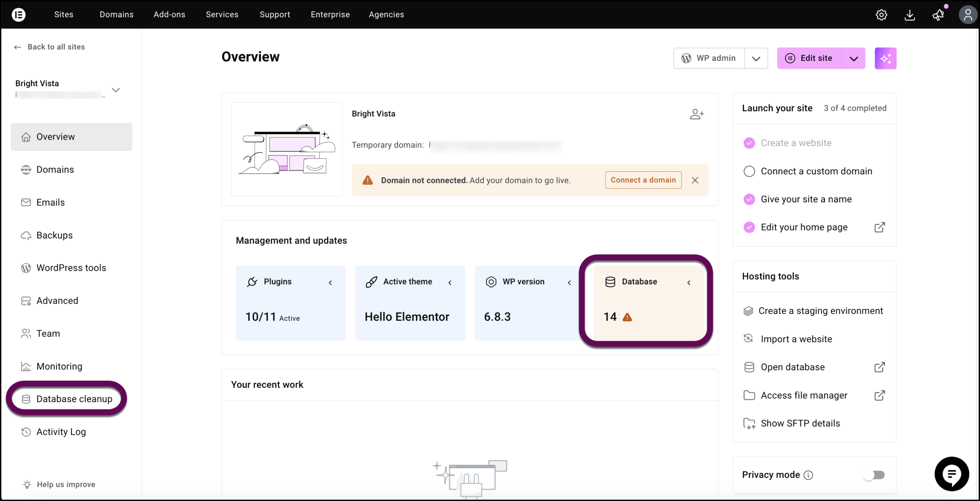980x501 pixels.
Task: Expand the WP admin dropdown arrow
Action: pyautogui.click(x=756, y=59)
